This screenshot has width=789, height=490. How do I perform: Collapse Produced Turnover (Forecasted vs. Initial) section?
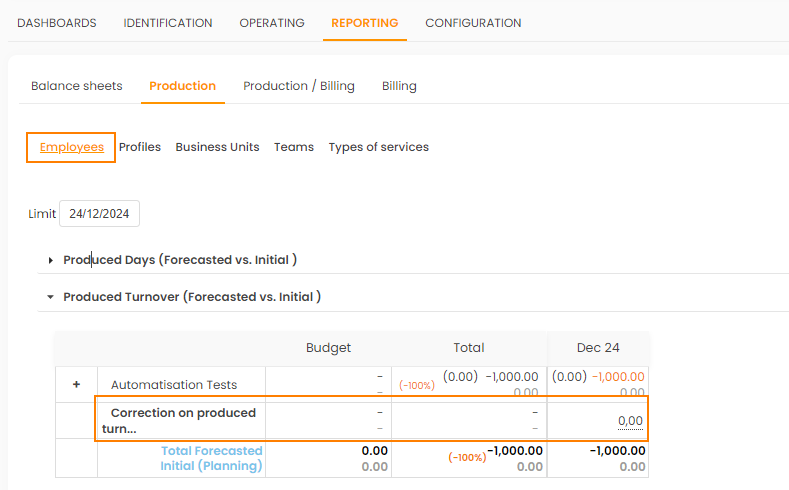coord(51,297)
